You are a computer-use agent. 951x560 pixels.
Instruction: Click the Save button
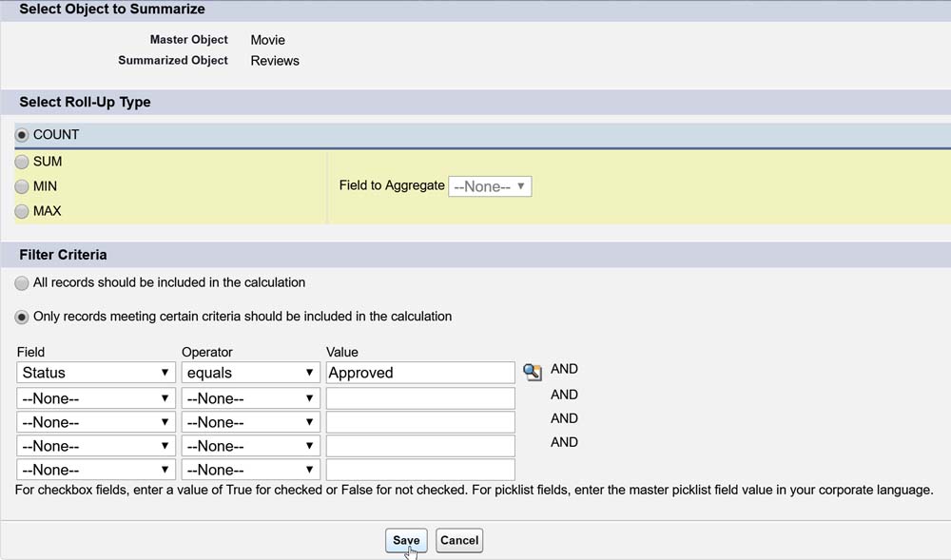tap(406, 540)
